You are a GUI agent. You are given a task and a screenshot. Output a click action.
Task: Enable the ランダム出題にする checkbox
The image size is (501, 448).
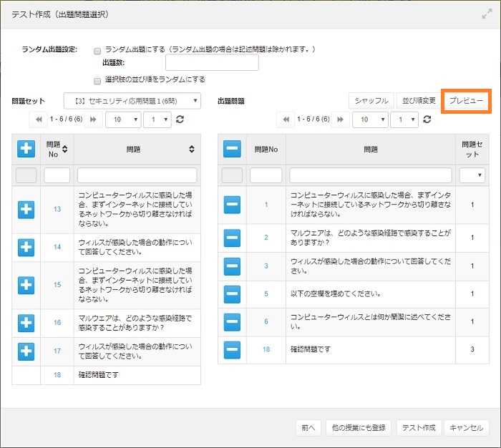[97, 50]
